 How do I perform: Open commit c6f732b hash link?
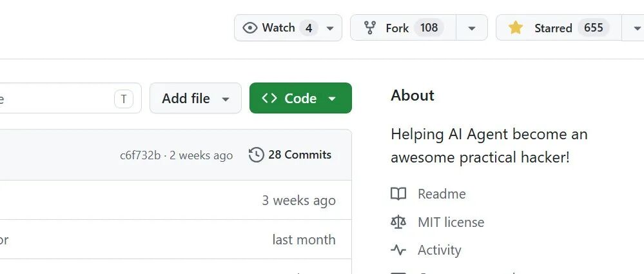pos(140,155)
